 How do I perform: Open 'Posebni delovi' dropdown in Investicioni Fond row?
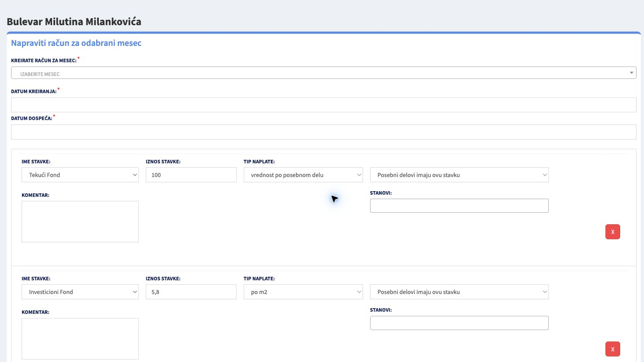tap(459, 292)
